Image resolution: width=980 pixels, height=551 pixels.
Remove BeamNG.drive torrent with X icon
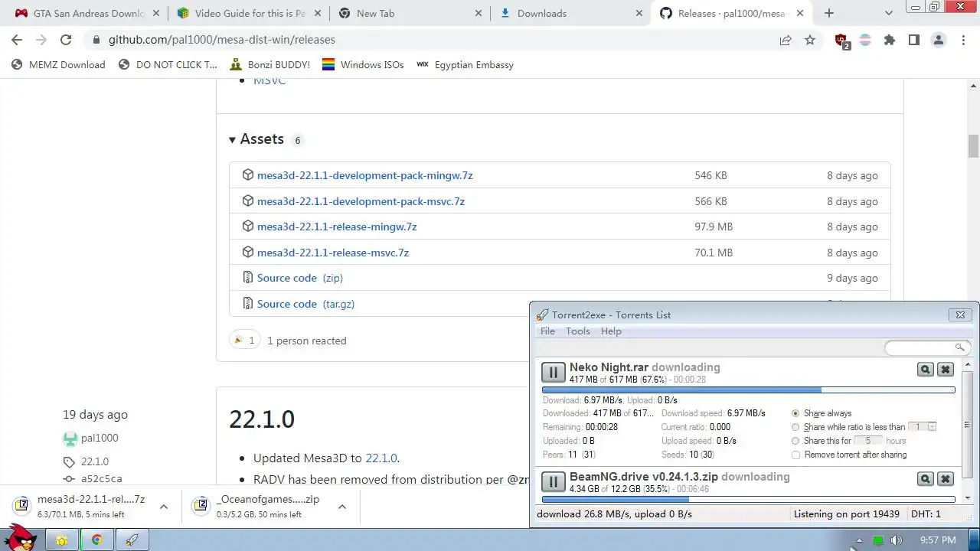pos(946,479)
